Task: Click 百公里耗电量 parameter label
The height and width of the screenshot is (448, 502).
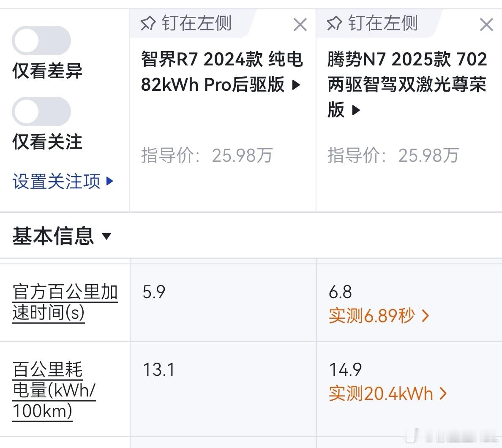Action: click(x=54, y=391)
